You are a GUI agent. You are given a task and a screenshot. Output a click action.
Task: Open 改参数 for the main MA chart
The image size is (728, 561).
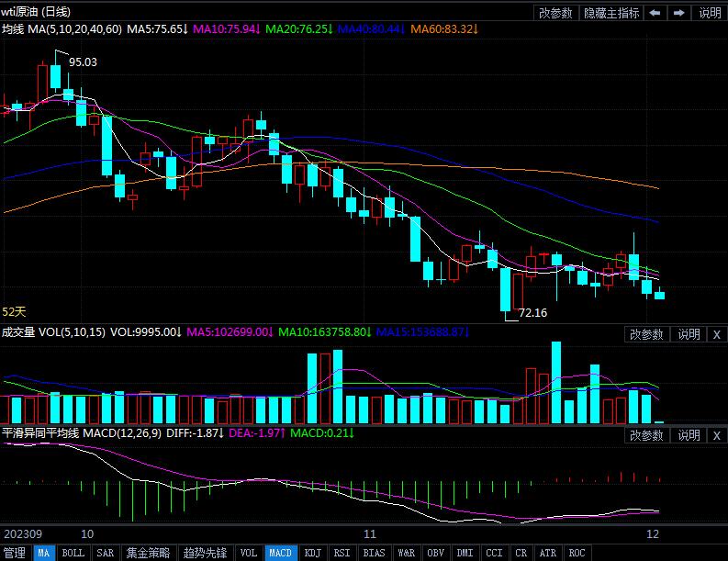click(x=556, y=13)
